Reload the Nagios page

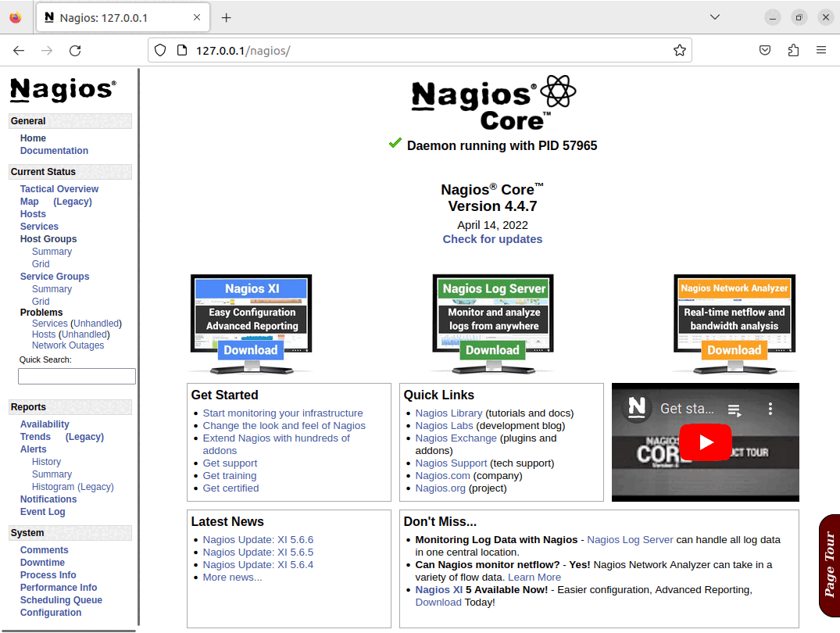(75, 49)
